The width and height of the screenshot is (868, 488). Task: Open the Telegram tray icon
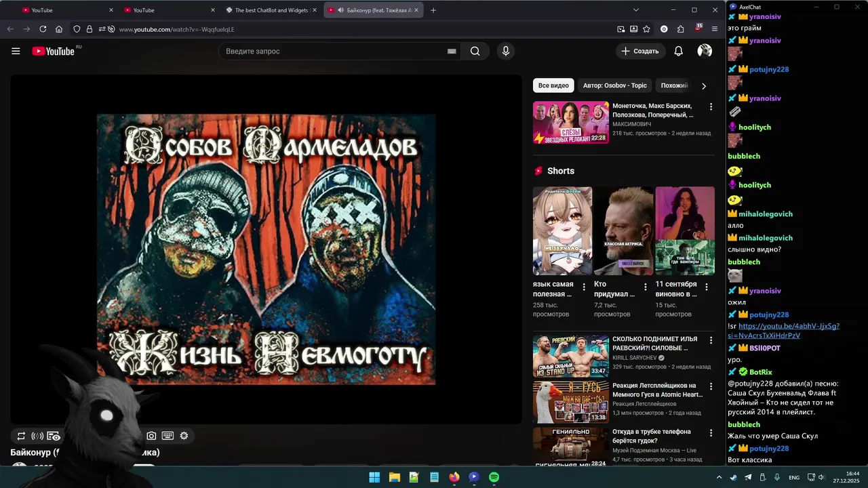[748, 477]
